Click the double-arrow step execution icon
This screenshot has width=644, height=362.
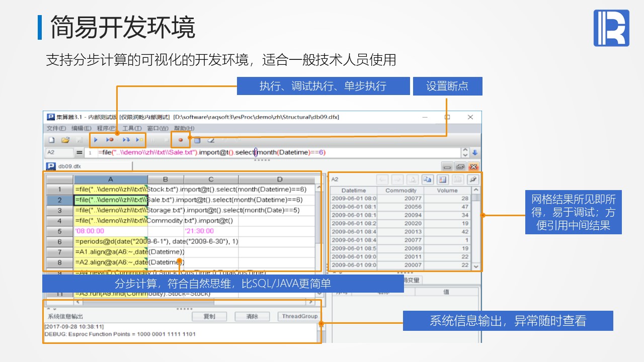pyautogui.click(x=126, y=140)
